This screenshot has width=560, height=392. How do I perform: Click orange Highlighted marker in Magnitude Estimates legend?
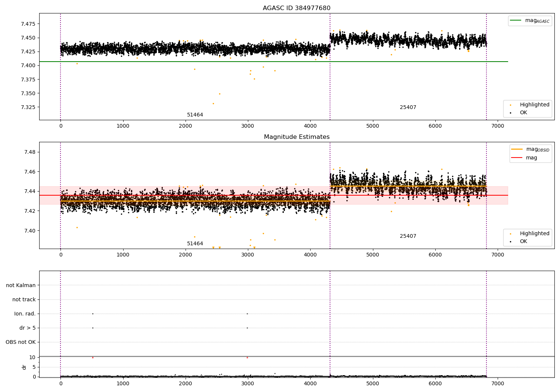tap(511, 234)
